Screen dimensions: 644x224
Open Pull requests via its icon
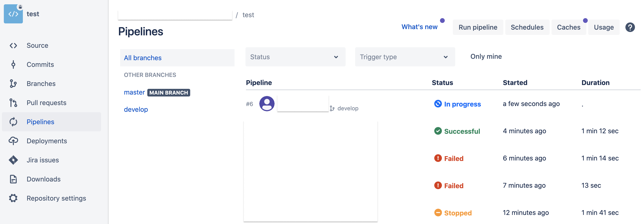(x=13, y=103)
